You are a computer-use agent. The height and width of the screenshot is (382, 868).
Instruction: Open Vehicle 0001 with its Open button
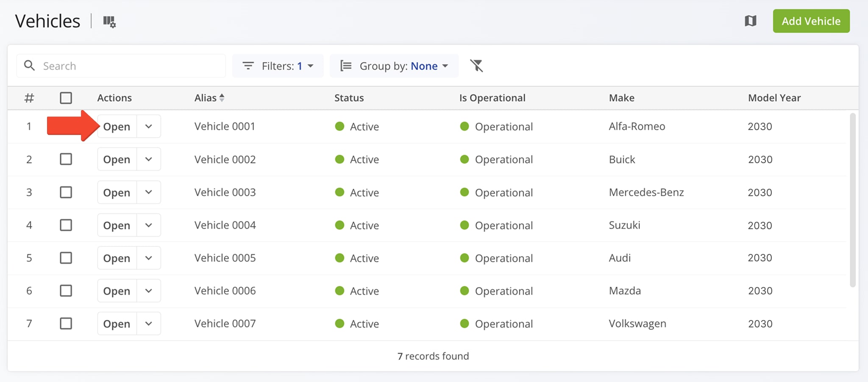[x=117, y=126]
